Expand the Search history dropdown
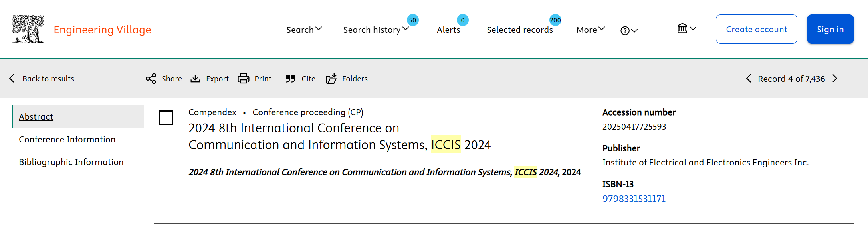 coord(376,30)
